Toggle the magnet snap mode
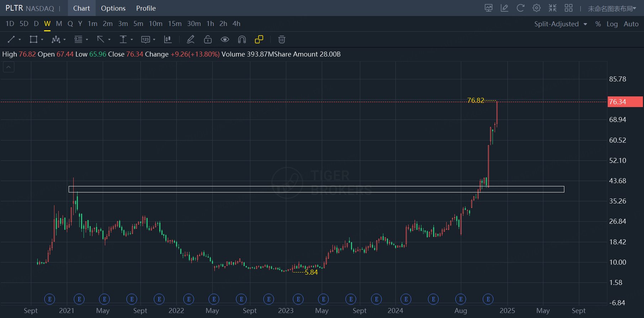Image resolution: width=644 pixels, height=318 pixels. 242,39
